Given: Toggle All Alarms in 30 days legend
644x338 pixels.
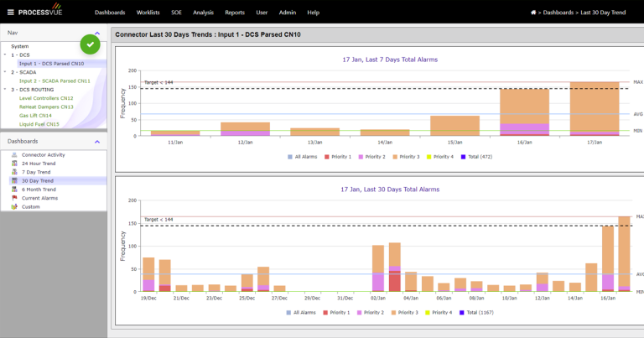Looking at the screenshot, I should [301, 313].
